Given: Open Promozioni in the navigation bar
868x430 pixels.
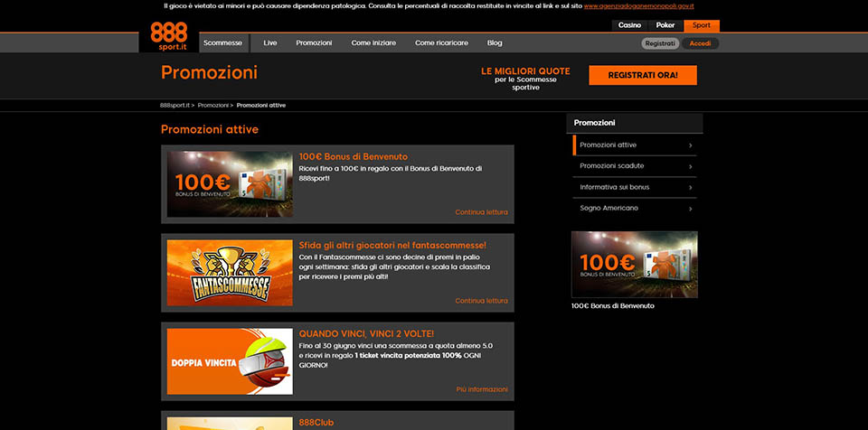Looking at the screenshot, I should click(314, 43).
